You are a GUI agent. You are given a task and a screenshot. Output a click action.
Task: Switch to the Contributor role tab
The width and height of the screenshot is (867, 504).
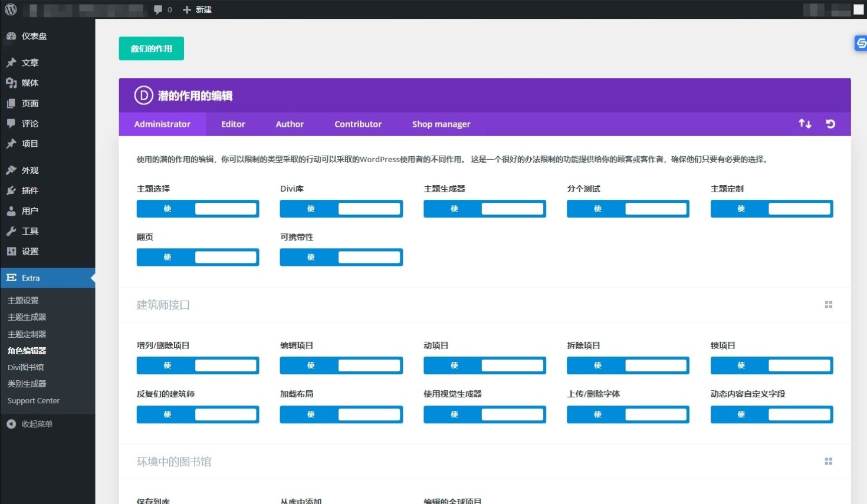[358, 124]
